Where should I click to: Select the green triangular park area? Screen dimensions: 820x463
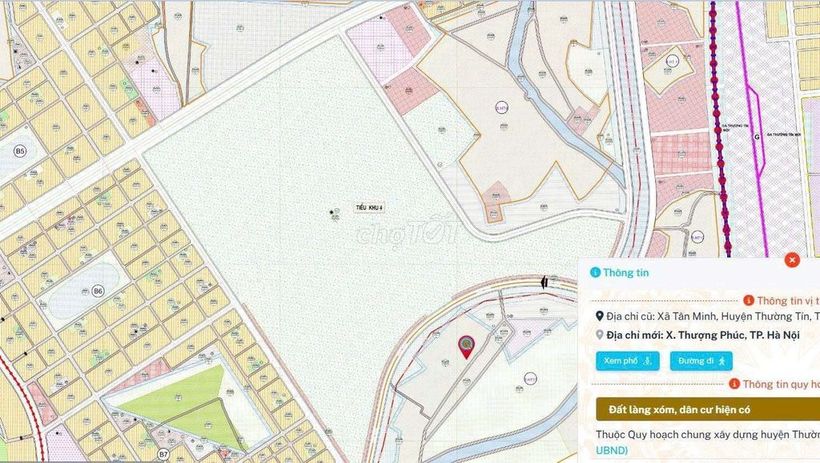(x=183, y=405)
